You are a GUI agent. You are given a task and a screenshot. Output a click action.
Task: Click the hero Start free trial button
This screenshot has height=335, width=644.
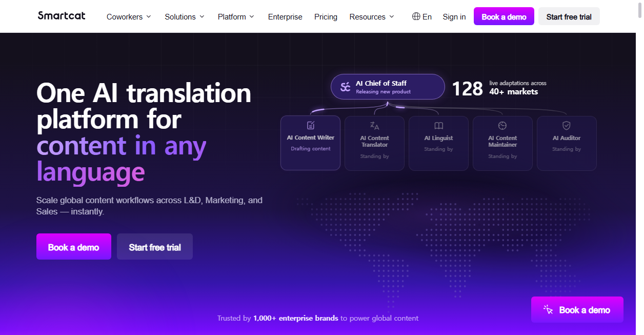(155, 247)
